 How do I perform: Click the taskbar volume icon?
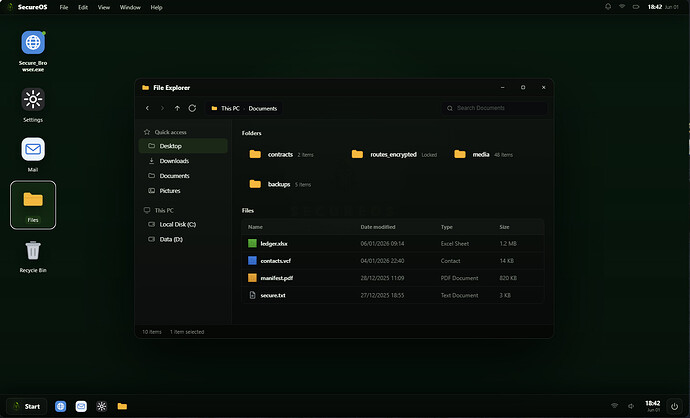click(631, 406)
